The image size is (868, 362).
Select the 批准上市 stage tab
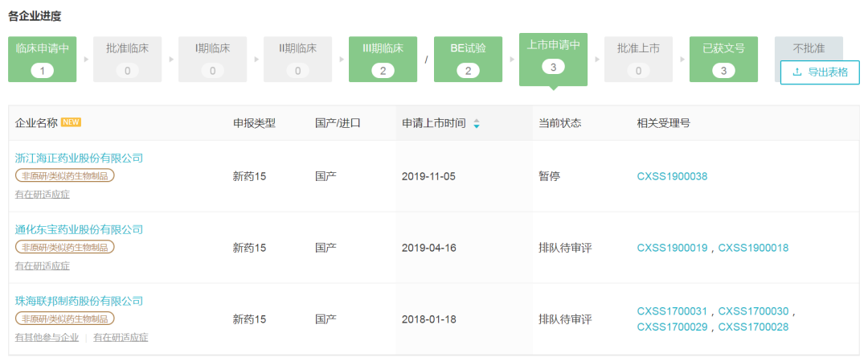(x=639, y=60)
